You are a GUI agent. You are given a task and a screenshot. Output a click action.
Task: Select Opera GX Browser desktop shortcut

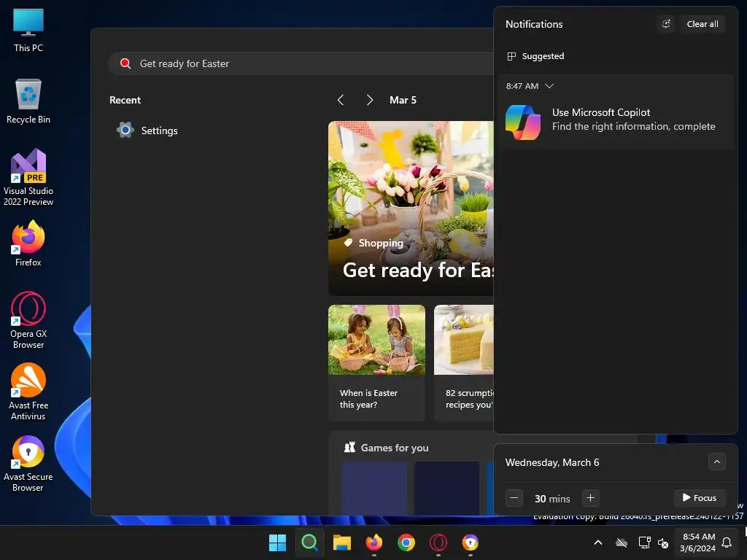pos(28,320)
